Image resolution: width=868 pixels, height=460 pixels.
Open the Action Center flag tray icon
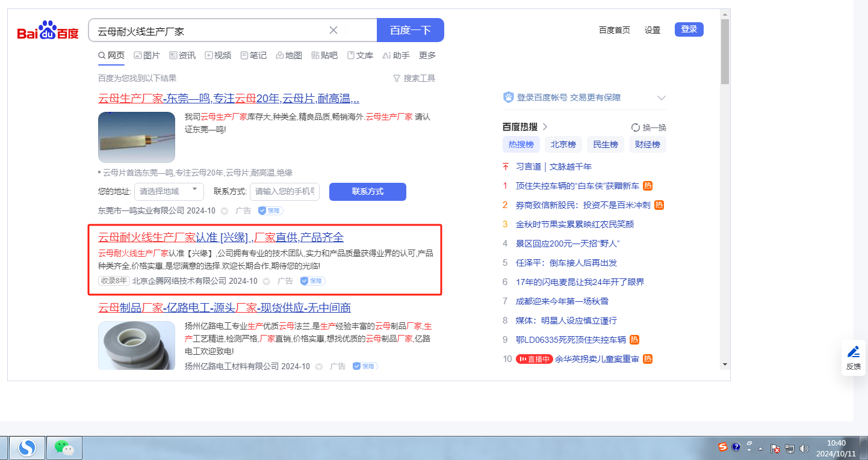776,449
